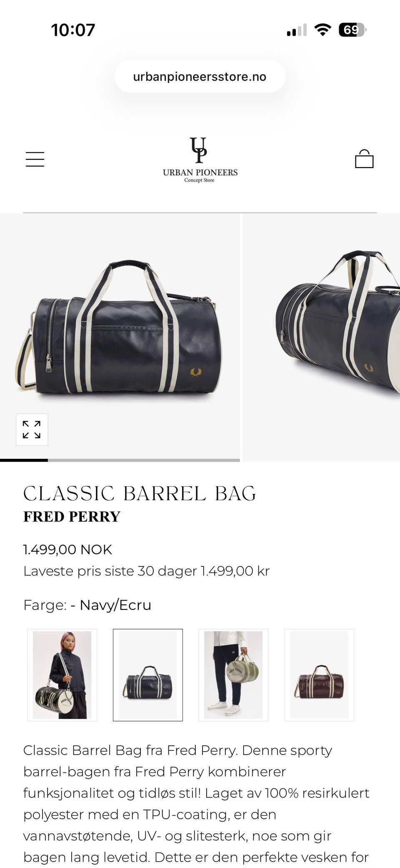
Task: Tap the Wi-Fi status icon
Action: [x=322, y=30]
